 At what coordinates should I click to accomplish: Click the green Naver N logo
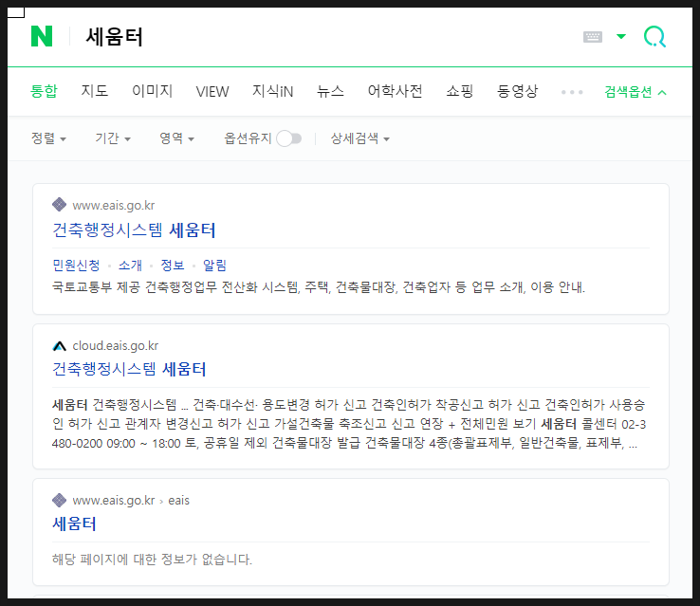tap(42, 36)
